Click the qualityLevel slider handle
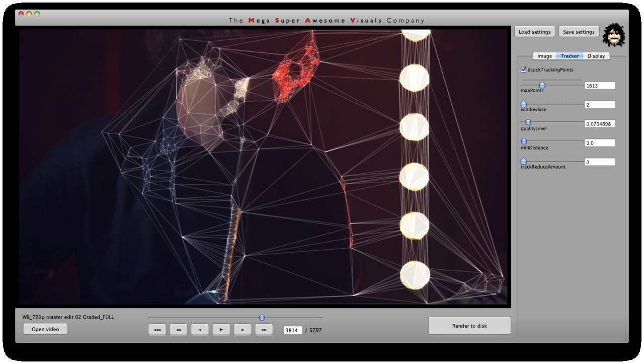The width and height of the screenshot is (644, 364). (x=528, y=122)
